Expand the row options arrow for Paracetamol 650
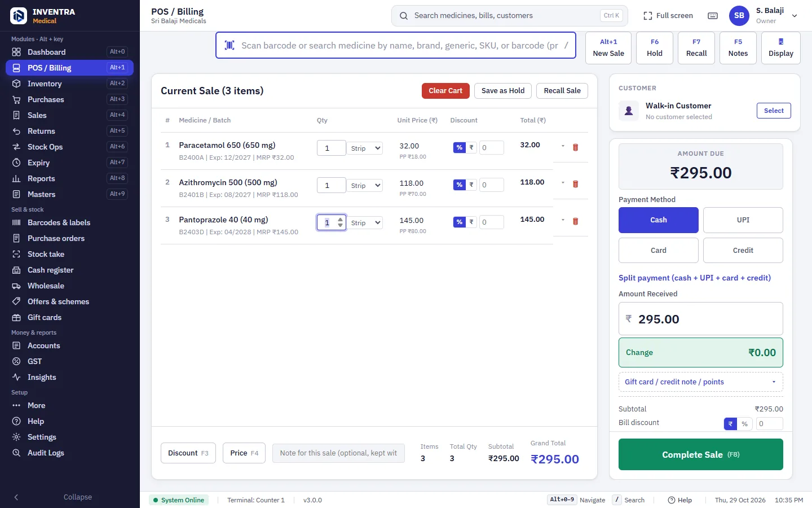Screen dimensions: 812x508 [x=563, y=146]
